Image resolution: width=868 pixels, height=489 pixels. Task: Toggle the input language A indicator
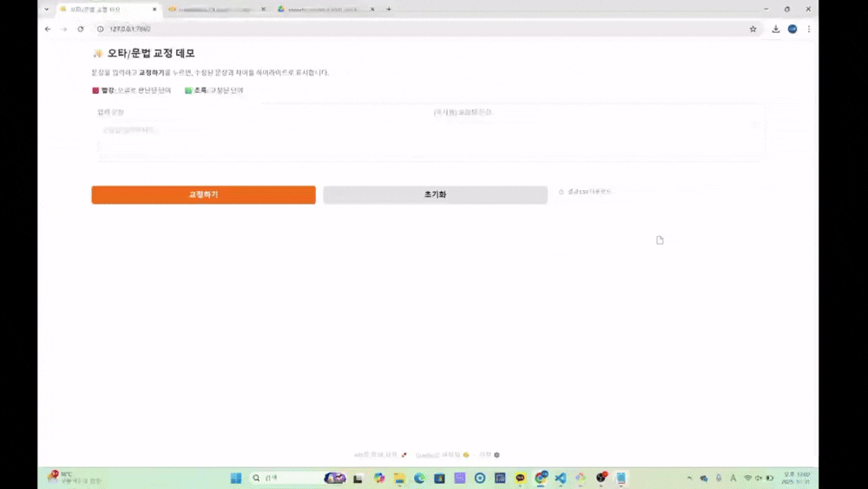point(733,478)
